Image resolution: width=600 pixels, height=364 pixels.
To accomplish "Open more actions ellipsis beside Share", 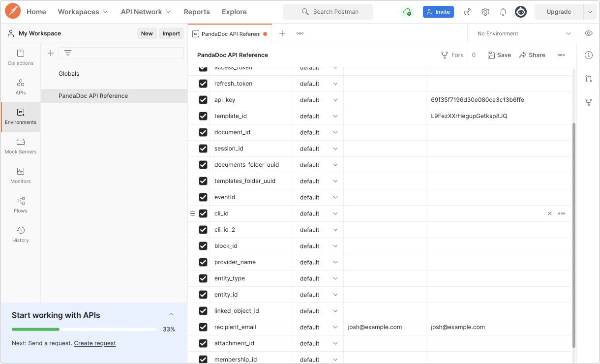I will [x=561, y=55].
